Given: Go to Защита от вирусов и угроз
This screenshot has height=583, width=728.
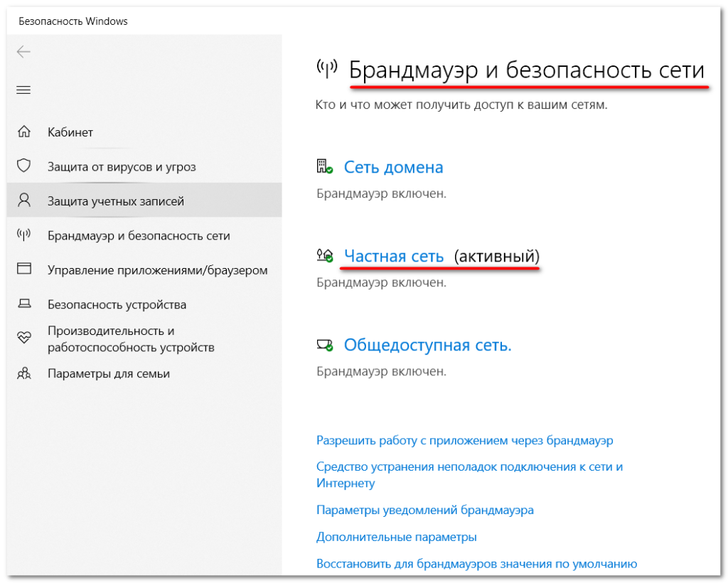Looking at the screenshot, I should coord(144,166).
